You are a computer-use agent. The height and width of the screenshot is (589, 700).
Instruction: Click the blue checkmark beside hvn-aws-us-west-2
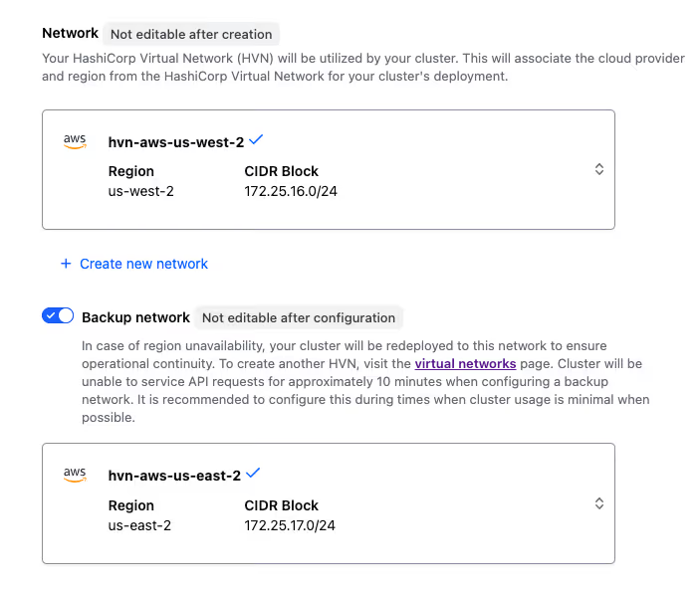(x=255, y=140)
